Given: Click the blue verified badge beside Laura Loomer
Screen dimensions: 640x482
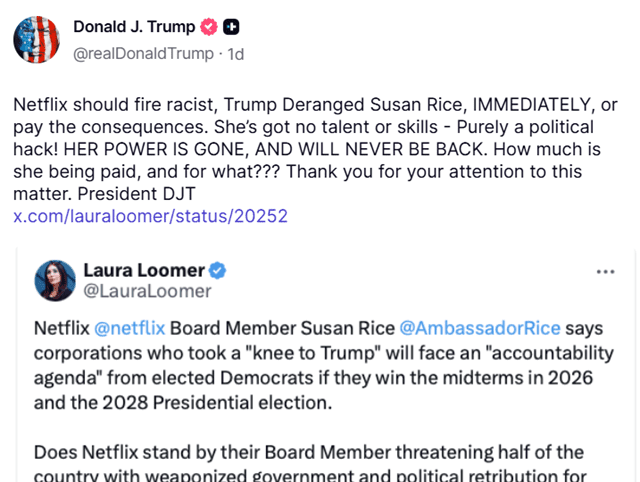Looking at the screenshot, I should [217, 271].
